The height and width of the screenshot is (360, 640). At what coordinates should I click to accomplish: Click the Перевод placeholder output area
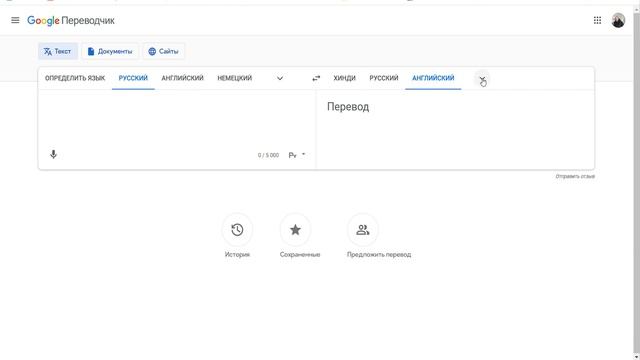coord(455,129)
